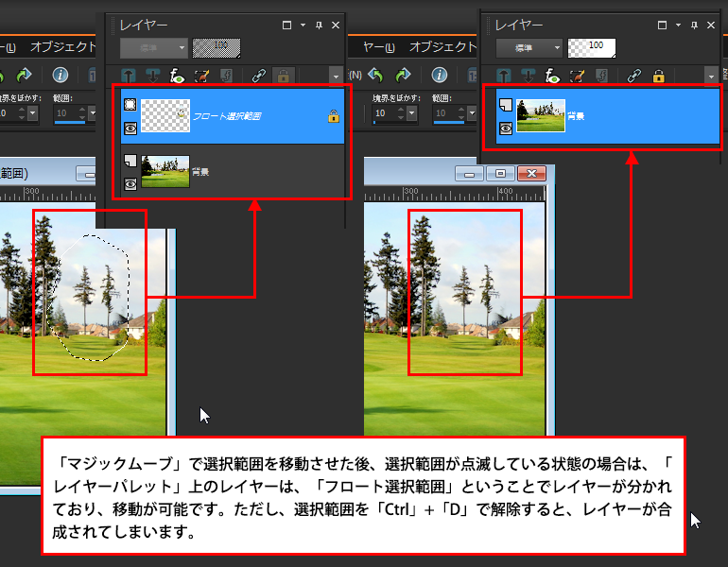Click the transparent thumbnail of the フロート選択範囲 layer
The width and height of the screenshot is (728, 567).
click(x=165, y=116)
